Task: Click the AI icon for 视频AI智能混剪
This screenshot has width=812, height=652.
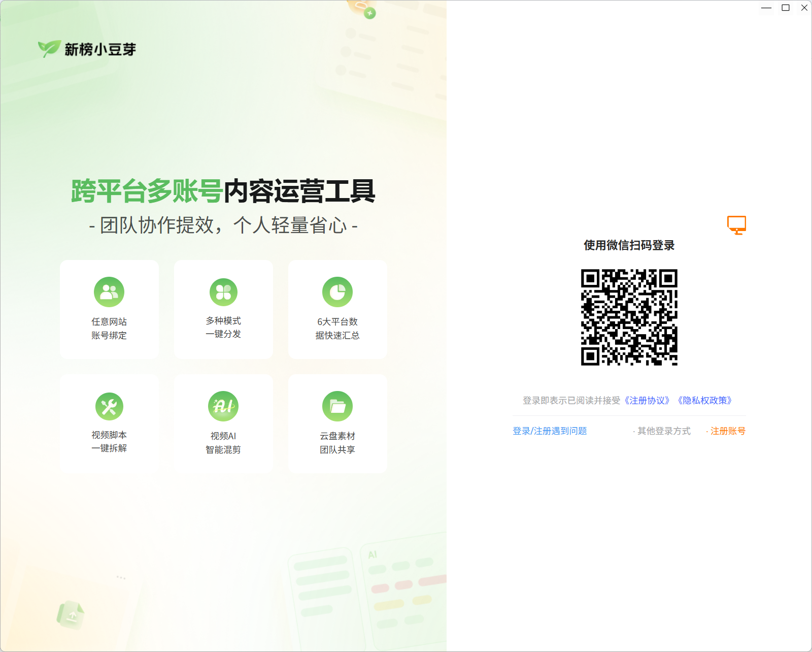Action: pyautogui.click(x=223, y=406)
